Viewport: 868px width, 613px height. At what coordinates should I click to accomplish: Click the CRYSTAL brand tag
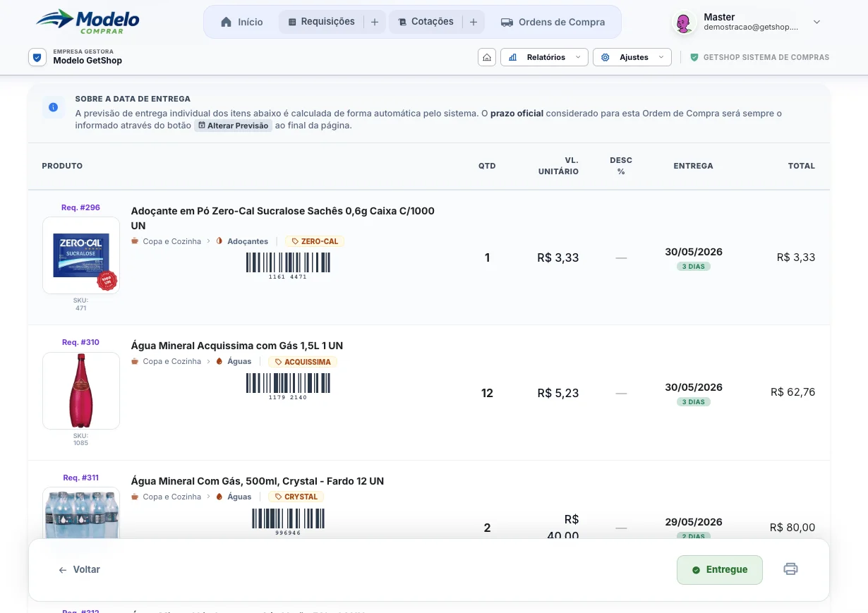click(x=296, y=497)
